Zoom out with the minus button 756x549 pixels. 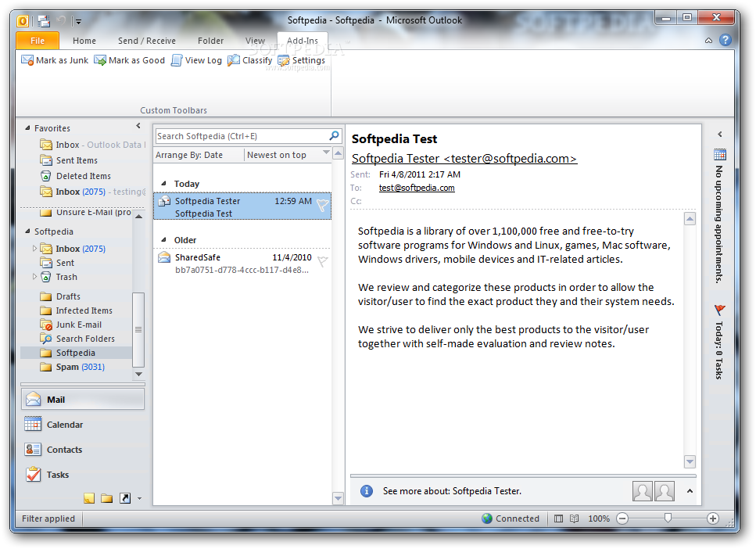coord(622,518)
